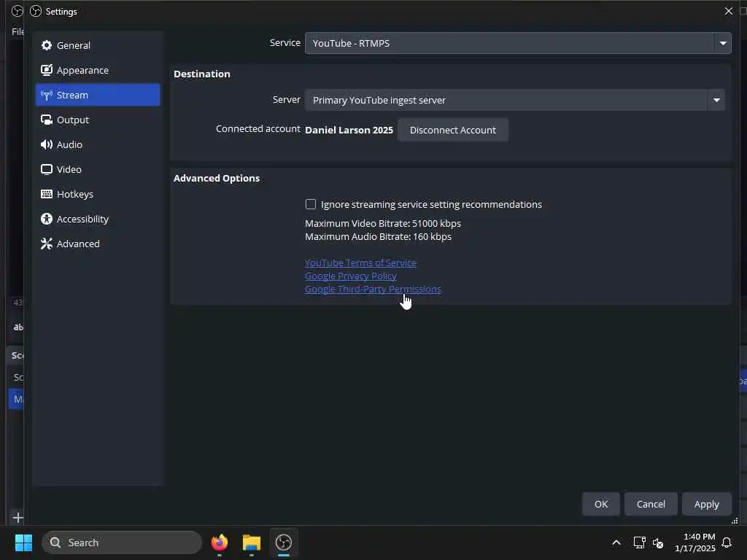Open the Windows Start menu
The height and width of the screenshot is (560, 747).
click(23, 542)
